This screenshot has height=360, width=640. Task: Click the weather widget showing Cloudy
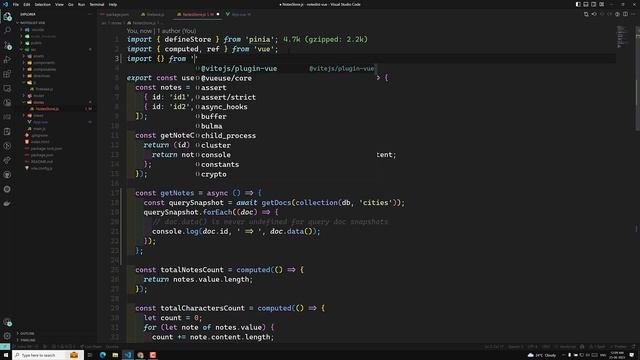542,355
